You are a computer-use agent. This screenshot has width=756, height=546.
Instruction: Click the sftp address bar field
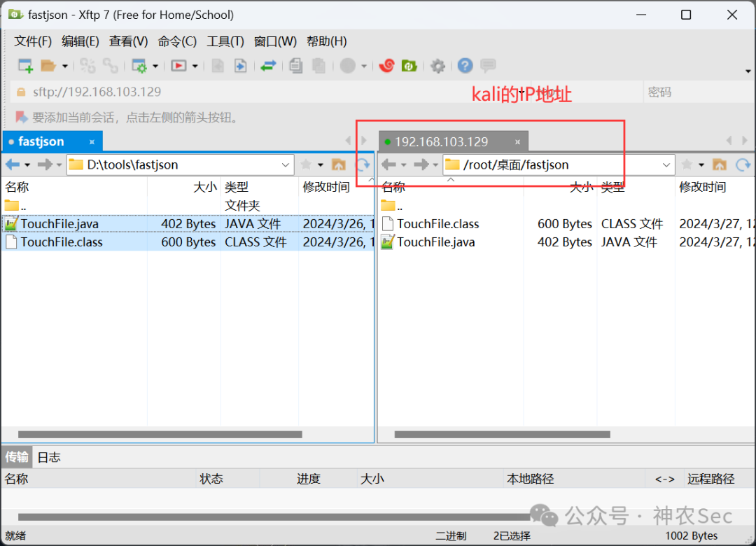click(270, 92)
